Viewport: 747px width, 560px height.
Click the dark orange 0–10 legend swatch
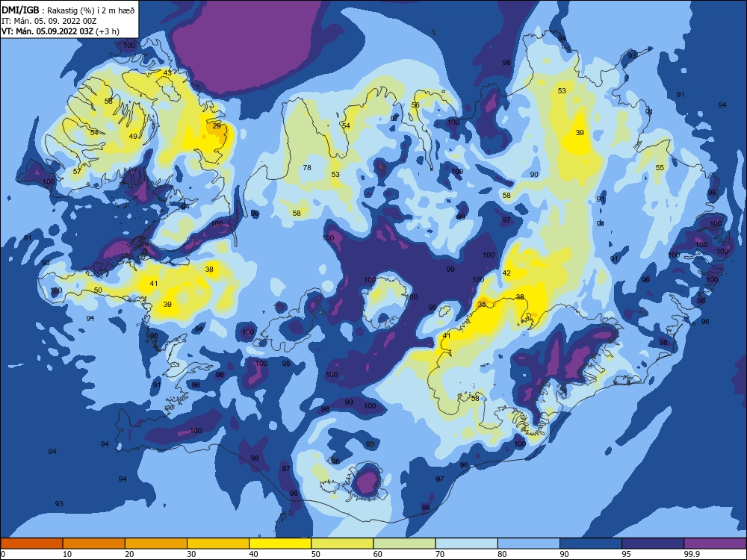pyautogui.click(x=31, y=544)
